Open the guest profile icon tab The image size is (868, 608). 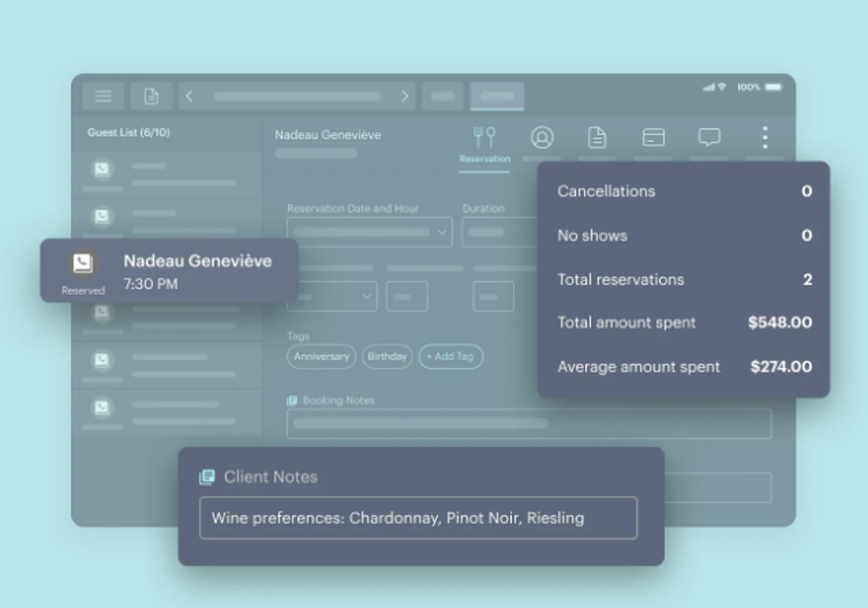tap(542, 138)
